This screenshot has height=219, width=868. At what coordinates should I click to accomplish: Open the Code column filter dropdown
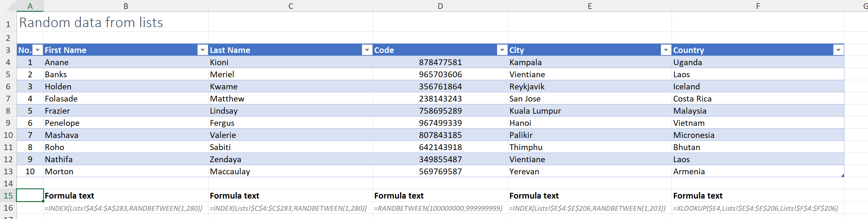pos(502,50)
